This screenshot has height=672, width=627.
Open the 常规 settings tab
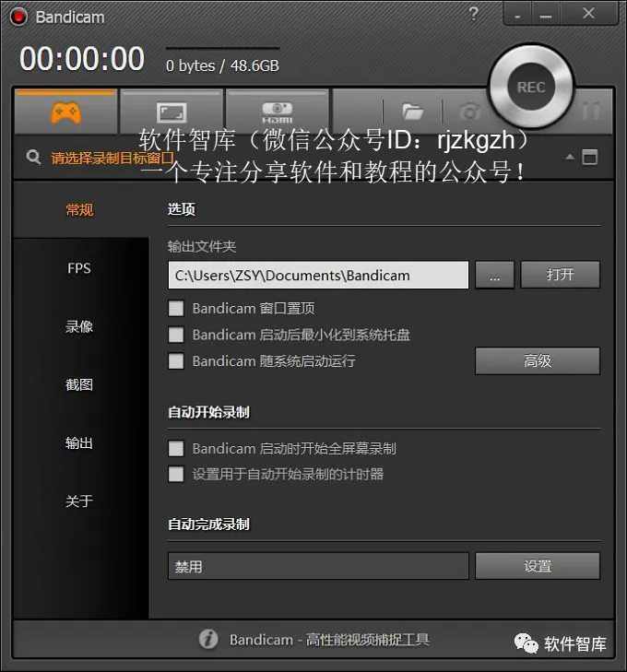pyautogui.click(x=79, y=210)
